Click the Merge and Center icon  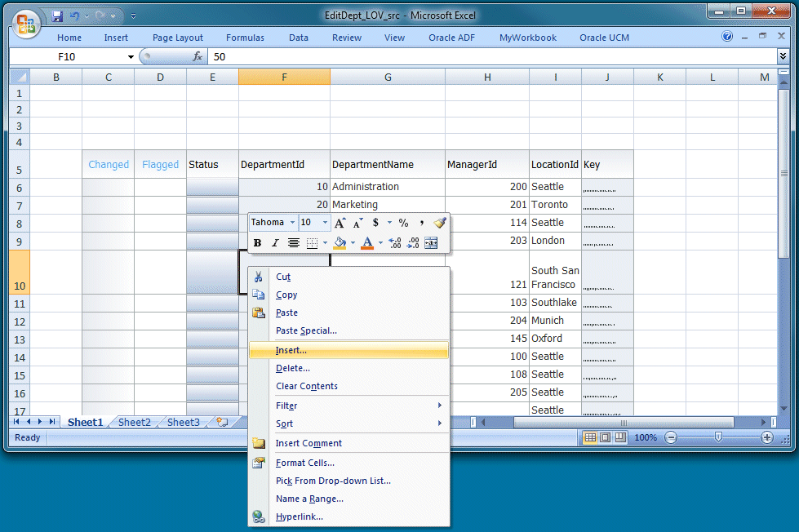coord(431,243)
